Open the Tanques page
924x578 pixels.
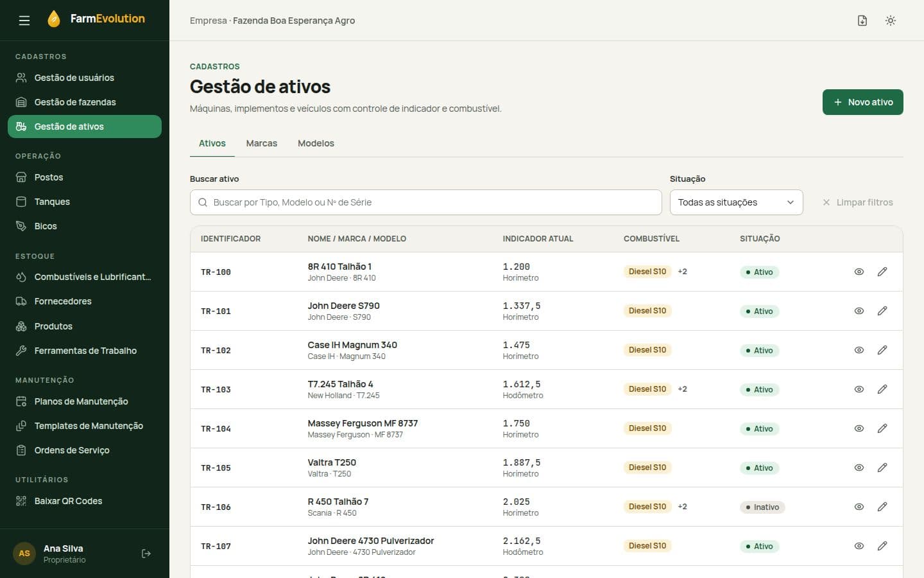pyautogui.click(x=85, y=202)
